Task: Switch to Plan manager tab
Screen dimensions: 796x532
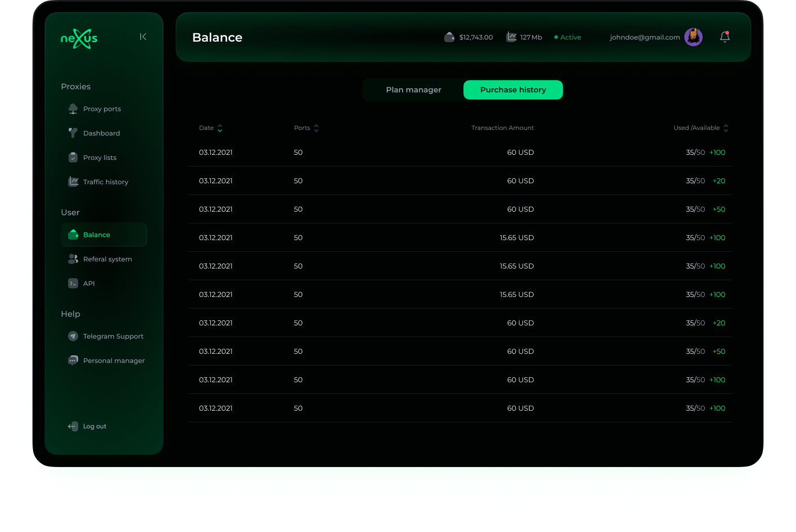Action: (x=414, y=90)
